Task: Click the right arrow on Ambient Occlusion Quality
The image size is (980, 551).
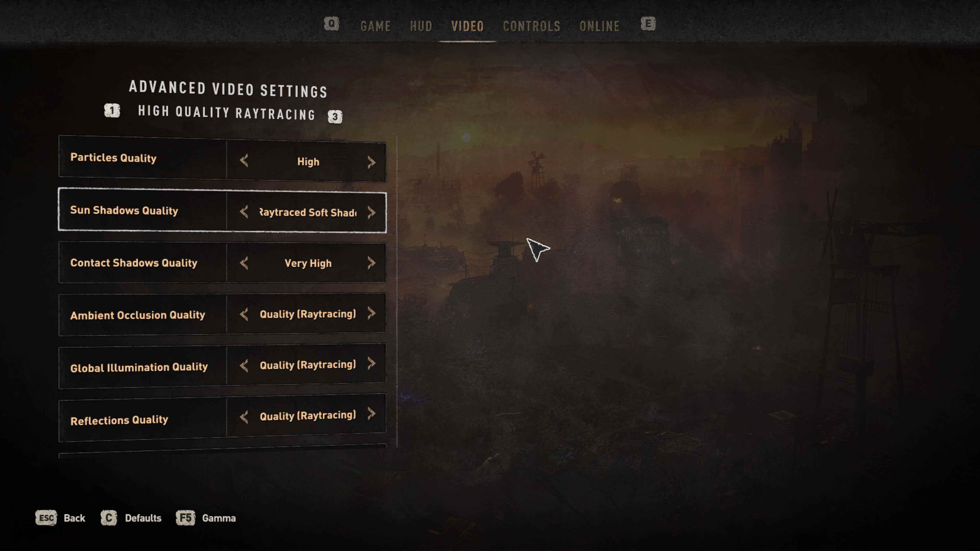Action: [x=370, y=314]
